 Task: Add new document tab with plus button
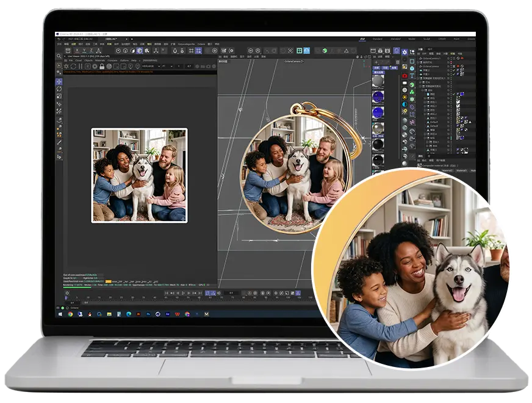[x=132, y=39]
